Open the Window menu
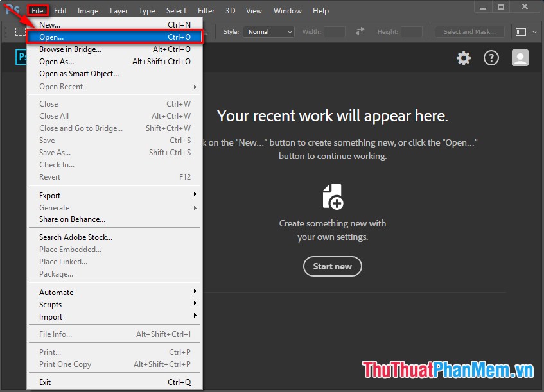The width and height of the screenshot is (544, 392). [x=288, y=11]
